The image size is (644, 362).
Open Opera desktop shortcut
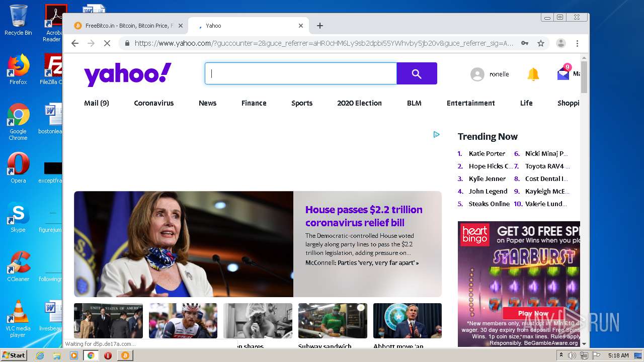18,167
